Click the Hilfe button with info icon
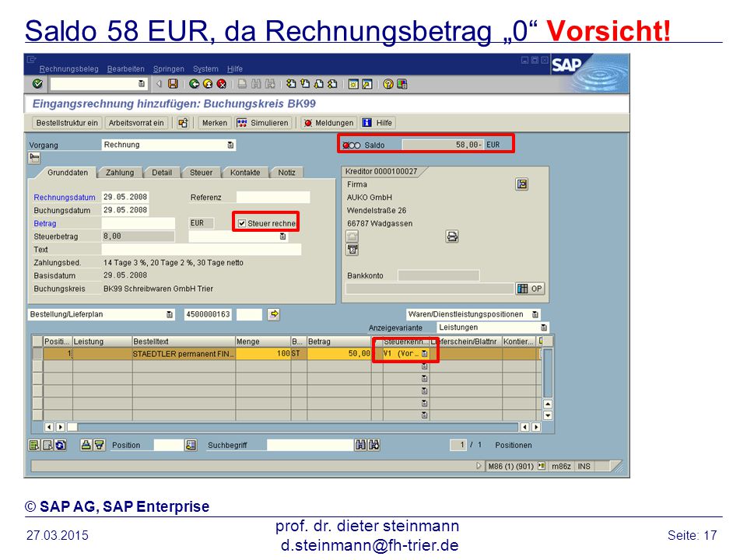The height and width of the screenshot is (560, 747). 377,123
